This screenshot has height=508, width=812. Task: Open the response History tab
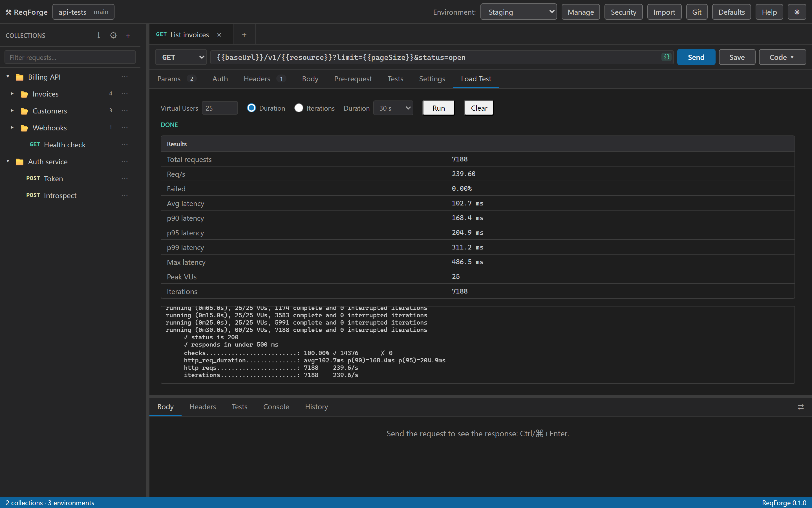[316, 406]
